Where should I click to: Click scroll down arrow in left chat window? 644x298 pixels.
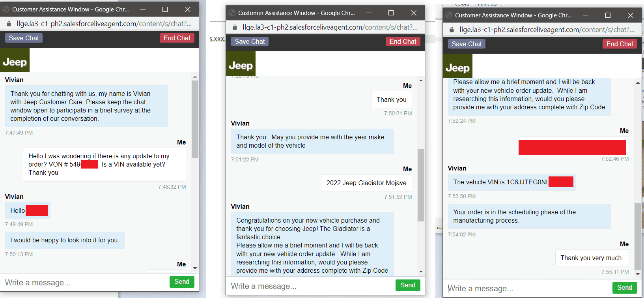[x=195, y=268]
